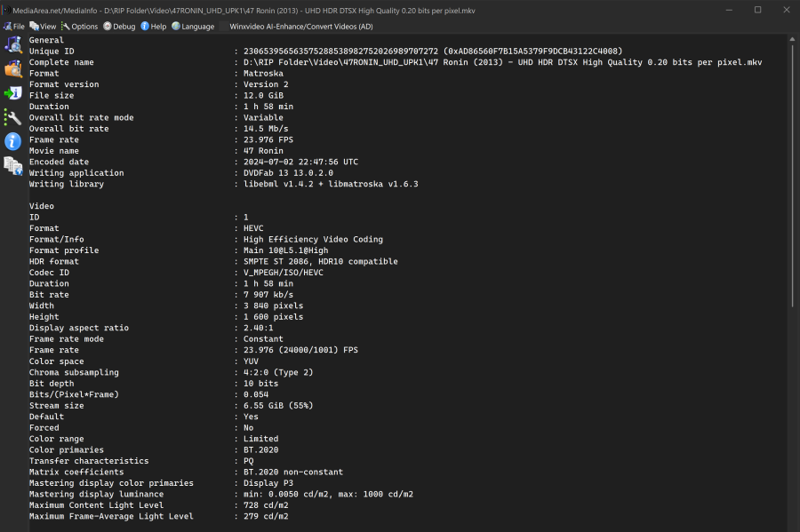Image resolution: width=800 pixels, height=532 pixels.
Task: Click the Export icon with green arrow
Action: tap(13, 92)
